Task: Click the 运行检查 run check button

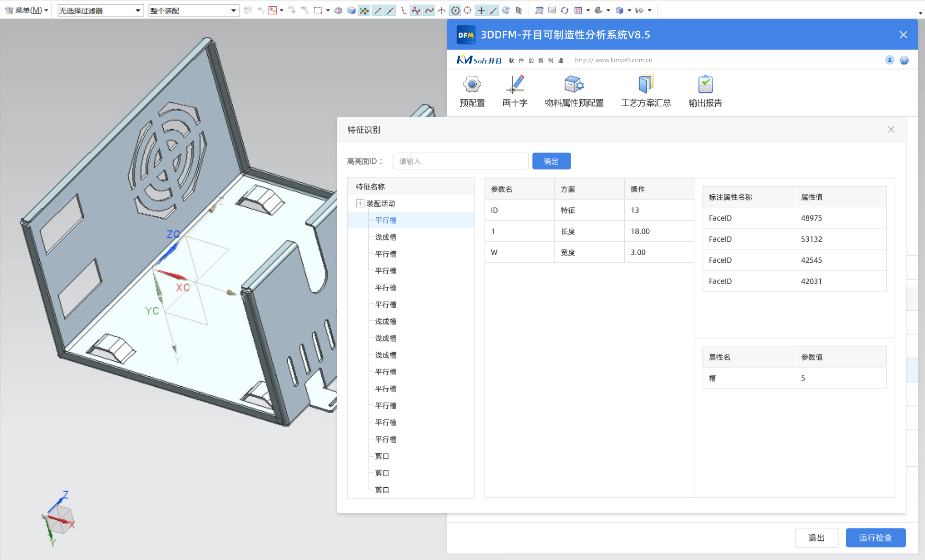Action: click(x=875, y=538)
